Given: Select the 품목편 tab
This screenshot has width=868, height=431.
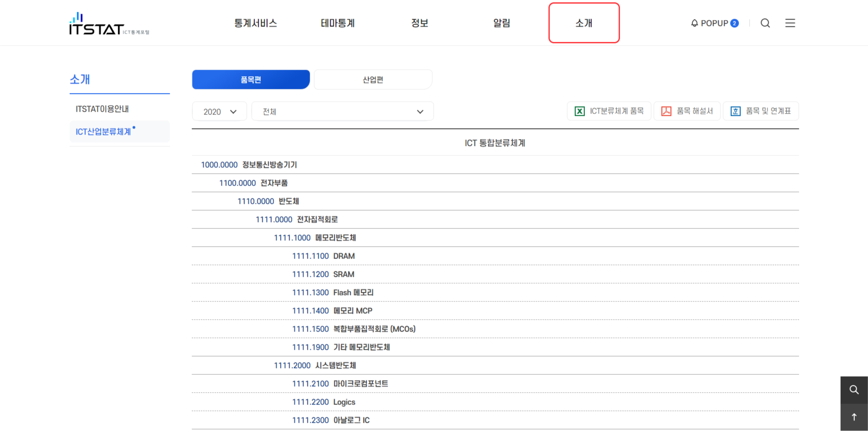Looking at the screenshot, I should pos(251,80).
